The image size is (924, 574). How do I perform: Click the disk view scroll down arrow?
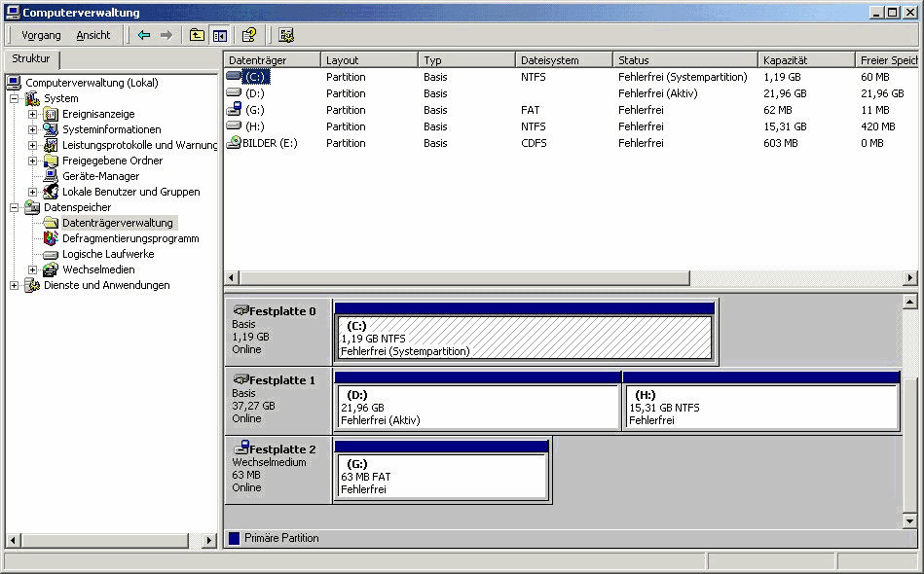click(x=909, y=521)
